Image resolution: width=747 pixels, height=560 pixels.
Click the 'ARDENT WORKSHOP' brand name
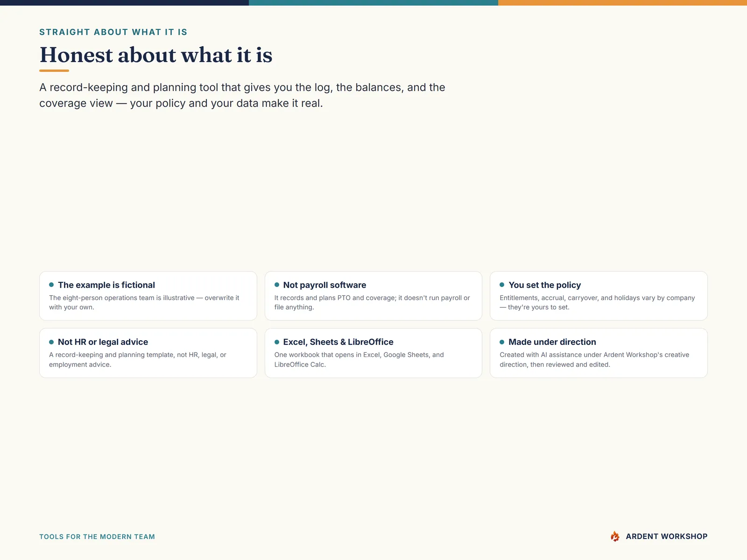[x=667, y=536]
